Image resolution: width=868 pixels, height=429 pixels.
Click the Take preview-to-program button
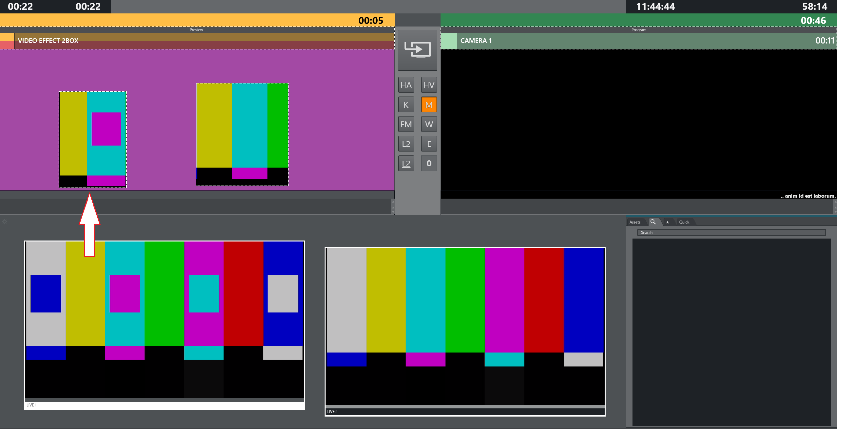tap(417, 50)
